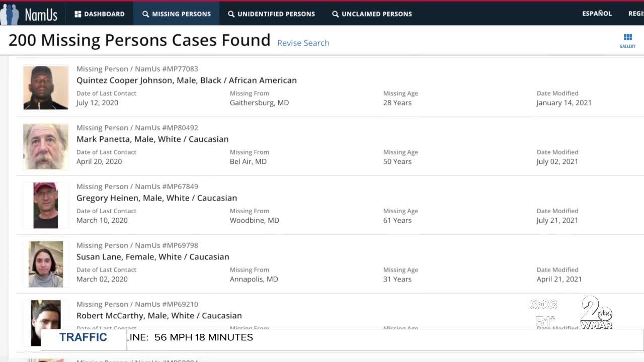View Gregory Heinen's photo thumbnail
Image resolution: width=644 pixels, height=362 pixels.
[x=46, y=205]
